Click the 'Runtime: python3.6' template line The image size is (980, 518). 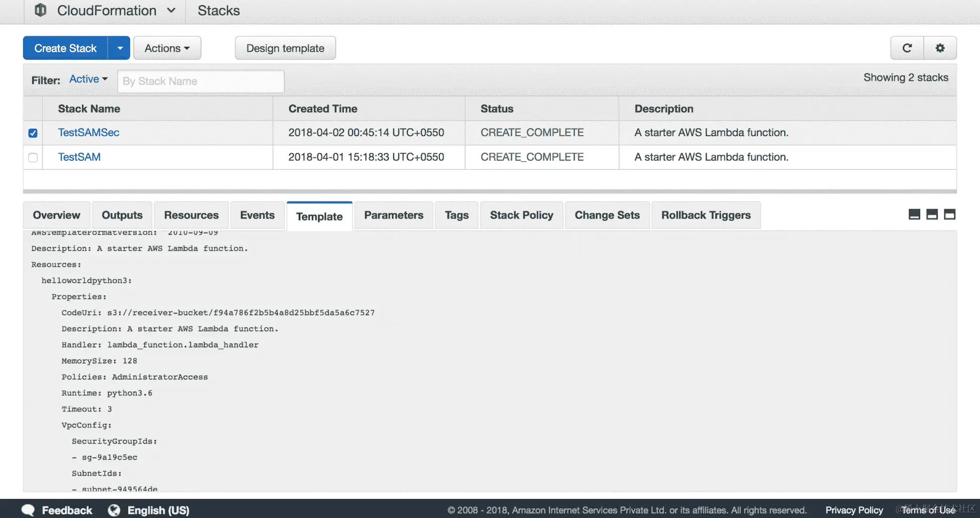(107, 393)
